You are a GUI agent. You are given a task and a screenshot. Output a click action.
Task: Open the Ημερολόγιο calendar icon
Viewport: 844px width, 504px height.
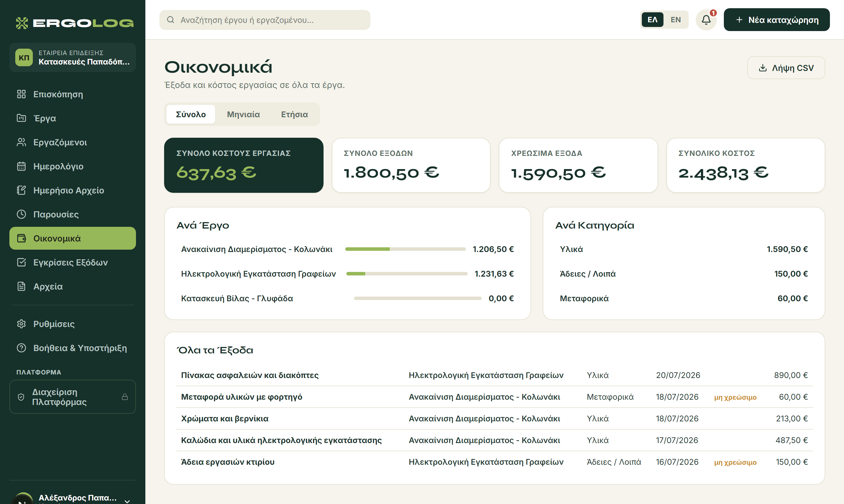(x=21, y=166)
